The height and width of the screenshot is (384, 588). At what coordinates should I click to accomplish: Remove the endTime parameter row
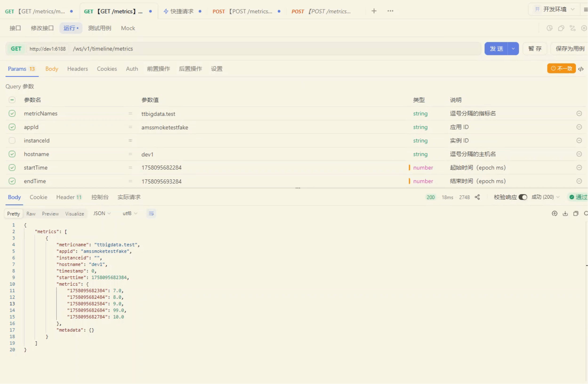point(579,181)
